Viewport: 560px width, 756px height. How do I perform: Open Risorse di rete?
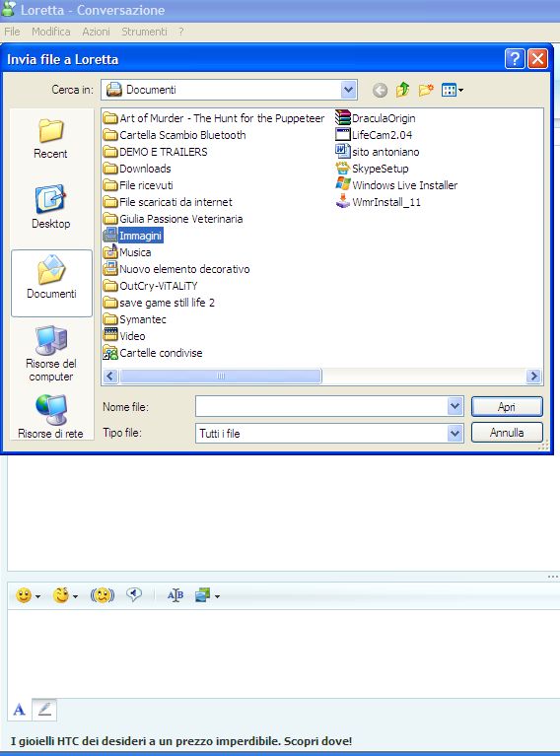[x=50, y=417]
